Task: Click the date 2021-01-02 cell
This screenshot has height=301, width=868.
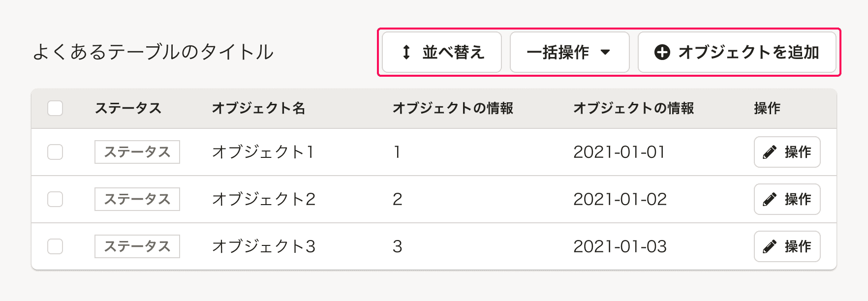Action: coord(620,199)
